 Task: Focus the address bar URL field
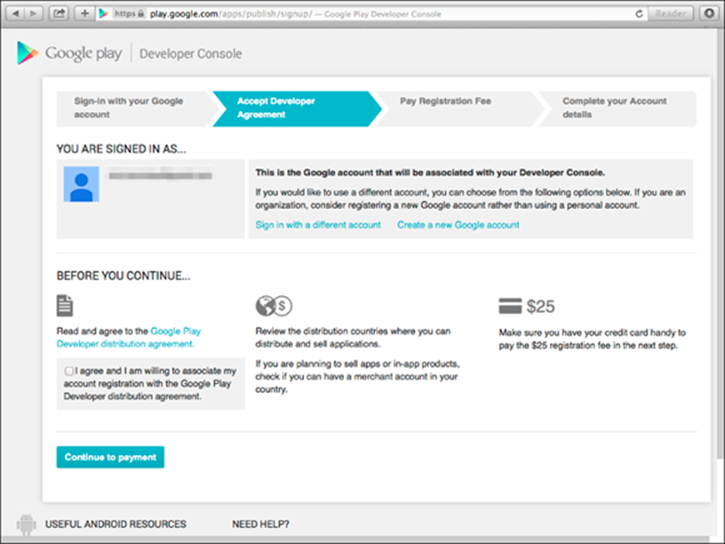(x=372, y=14)
